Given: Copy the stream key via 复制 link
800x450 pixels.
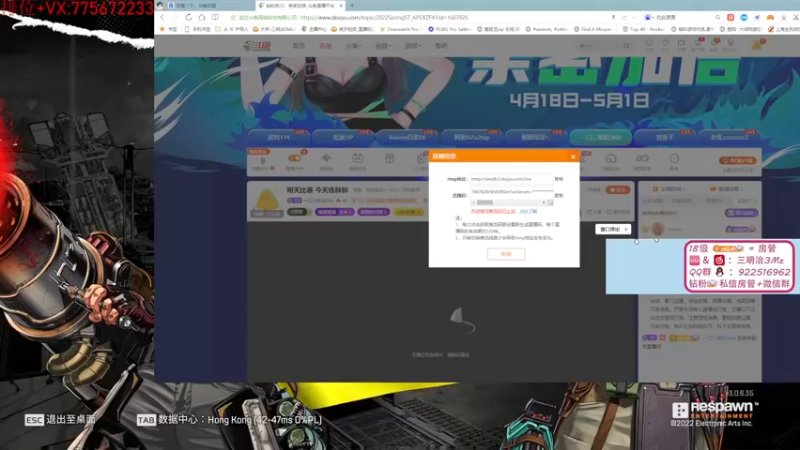Looking at the screenshot, I should point(559,195).
